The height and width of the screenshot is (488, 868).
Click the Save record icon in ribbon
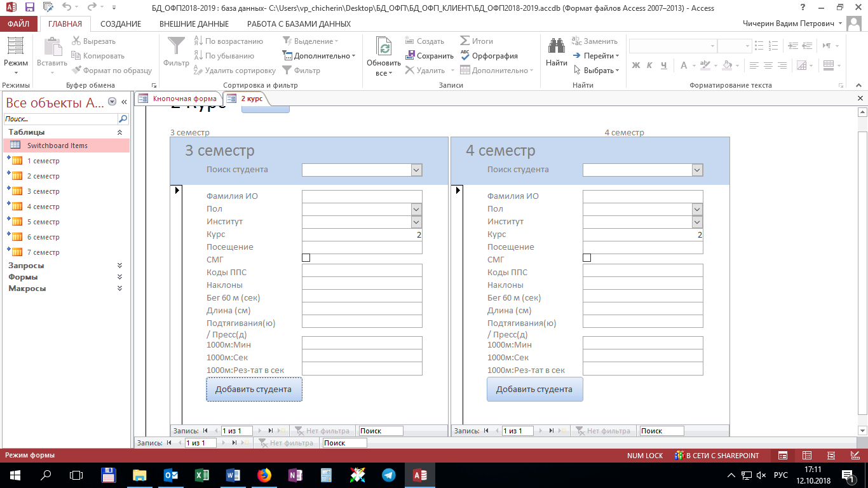(x=410, y=56)
